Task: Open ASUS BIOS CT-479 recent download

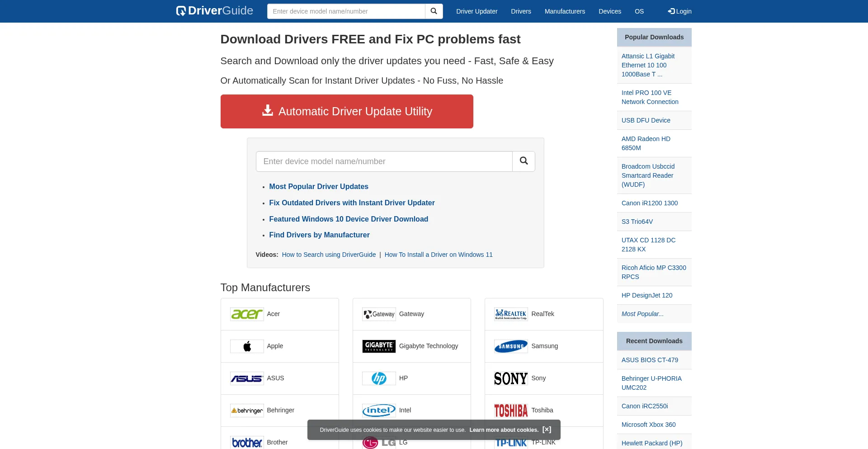Action: [650, 360]
